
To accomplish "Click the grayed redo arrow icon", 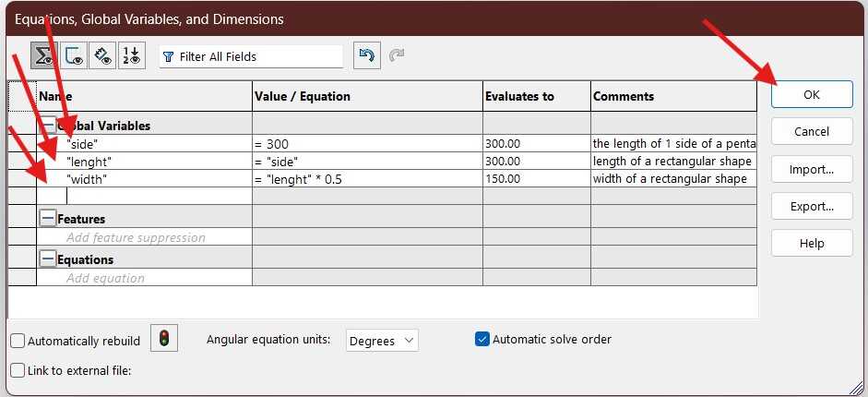I will [397, 56].
